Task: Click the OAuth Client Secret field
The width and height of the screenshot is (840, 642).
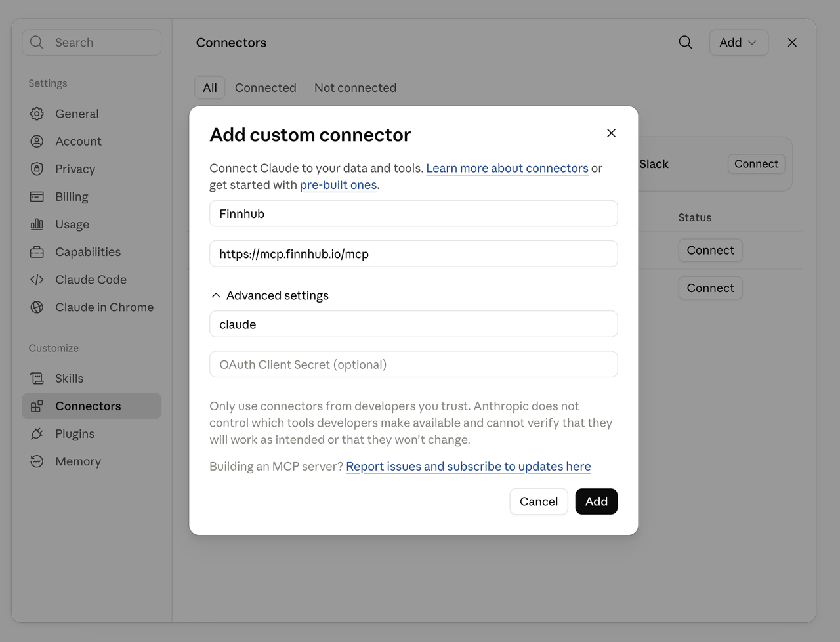Action: pos(413,364)
